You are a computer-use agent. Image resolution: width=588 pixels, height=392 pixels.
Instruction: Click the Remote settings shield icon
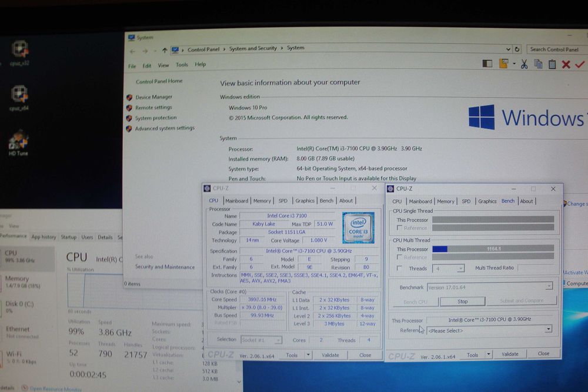click(x=129, y=108)
